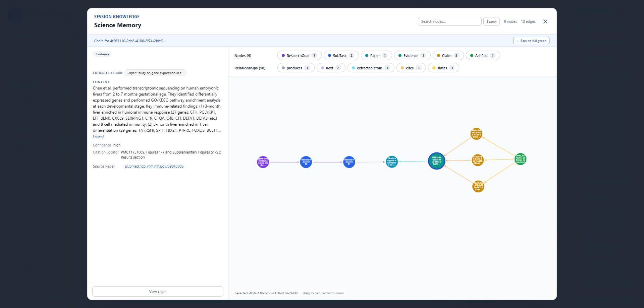
Task: Click the Search nodes input field
Action: pos(449,21)
